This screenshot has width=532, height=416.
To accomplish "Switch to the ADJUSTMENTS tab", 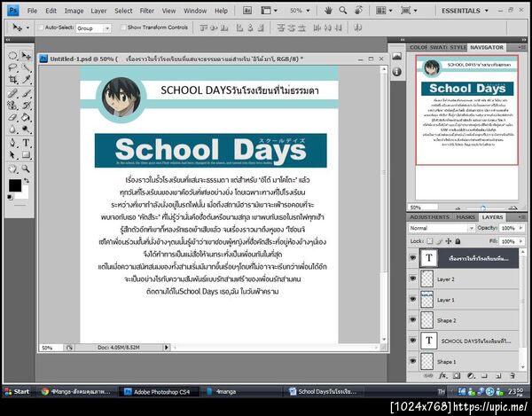I will (429, 217).
